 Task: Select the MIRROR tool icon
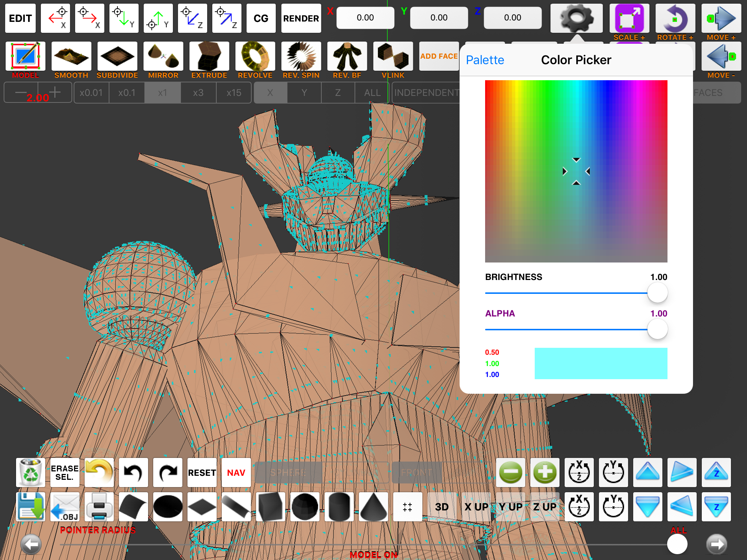tap(163, 56)
